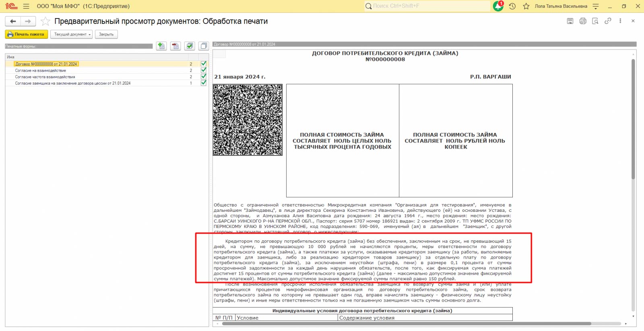
Task: Click the Закрыть button
Action: (106, 35)
